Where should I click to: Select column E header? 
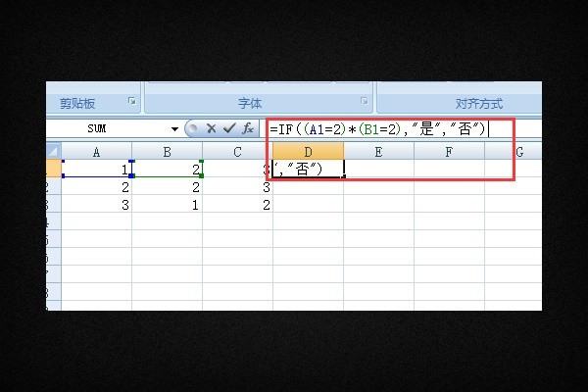[378, 152]
